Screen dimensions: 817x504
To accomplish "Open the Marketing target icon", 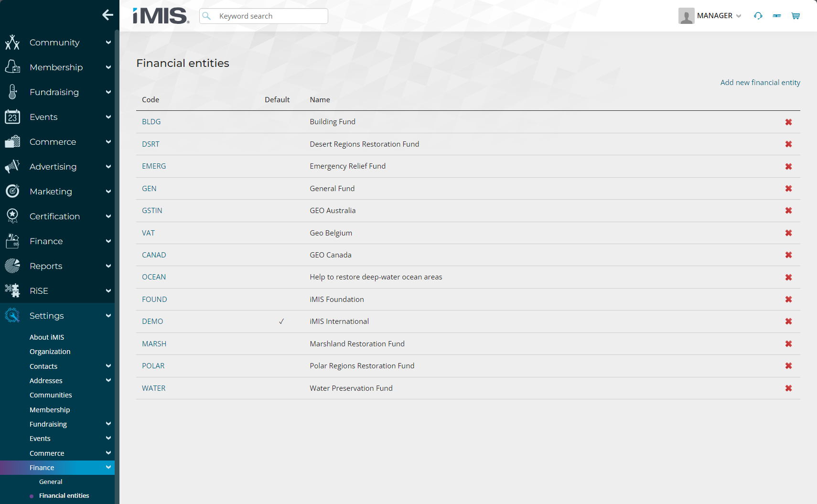I will pos(12,191).
